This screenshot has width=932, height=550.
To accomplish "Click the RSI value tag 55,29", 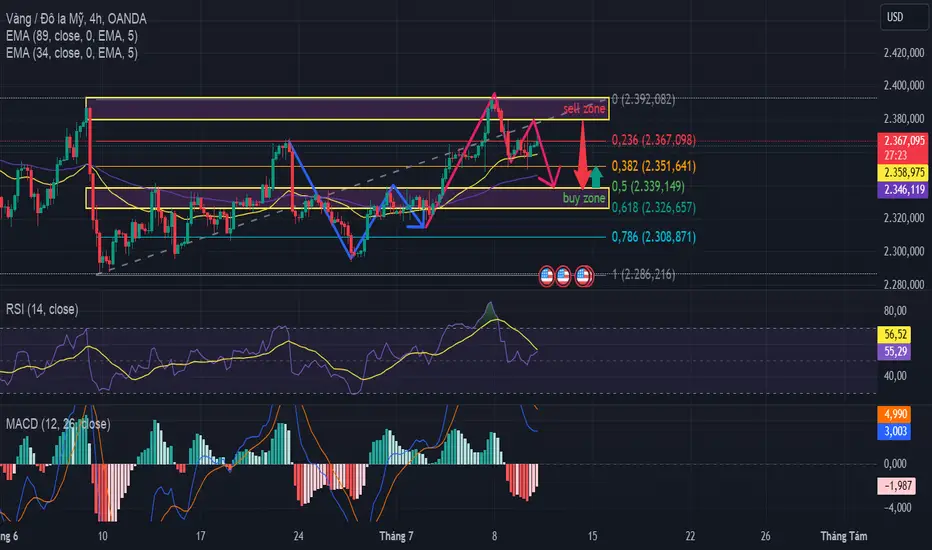I will point(895,351).
